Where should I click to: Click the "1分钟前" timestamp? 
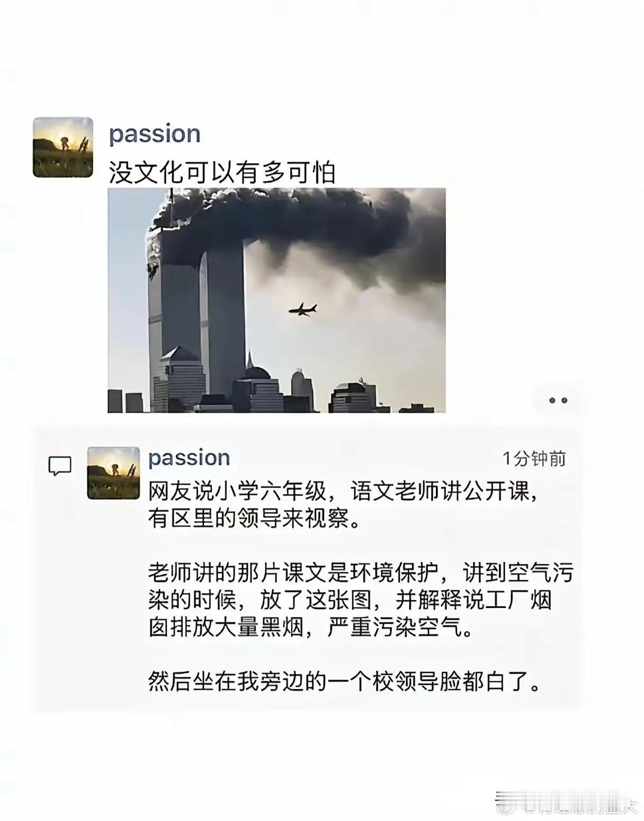[534, 458]
